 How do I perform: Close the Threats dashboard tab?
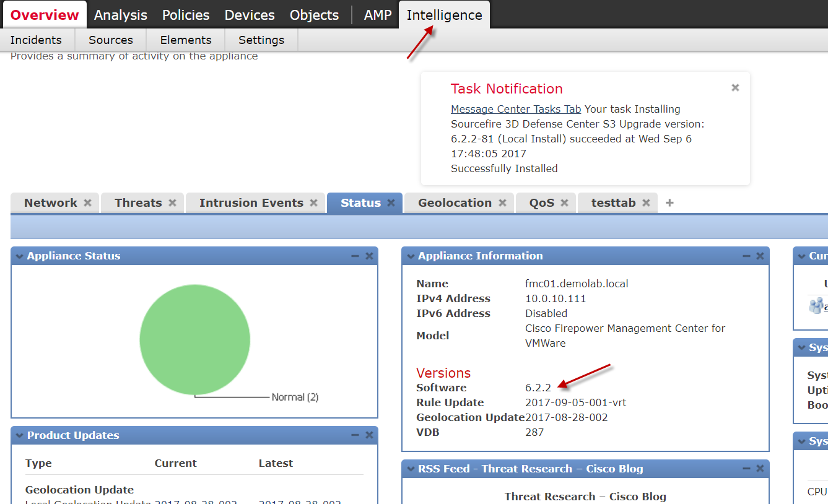tap(172, 203)
